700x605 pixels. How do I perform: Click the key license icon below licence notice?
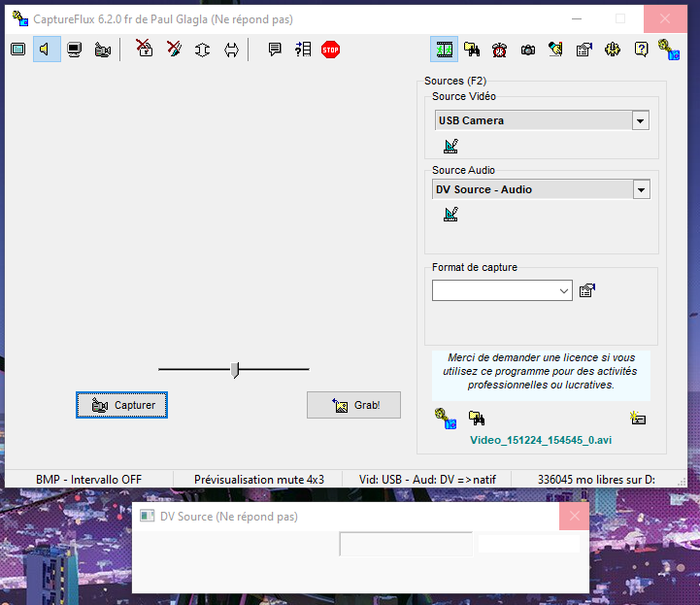[x=446, y=419]
